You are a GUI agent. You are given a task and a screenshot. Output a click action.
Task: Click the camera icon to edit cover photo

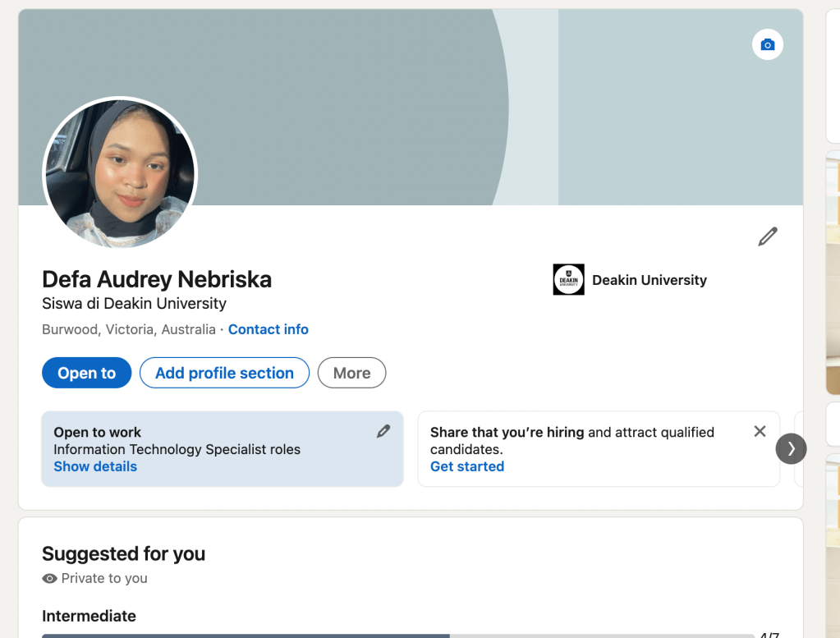[767, 44]
